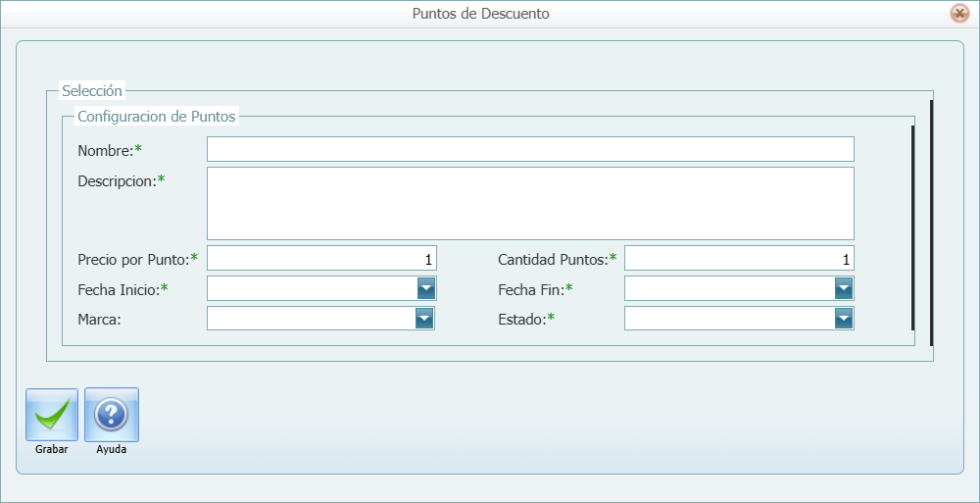Click inside the Nombre text field
The image size is (980, 503).
coord(529,149)
